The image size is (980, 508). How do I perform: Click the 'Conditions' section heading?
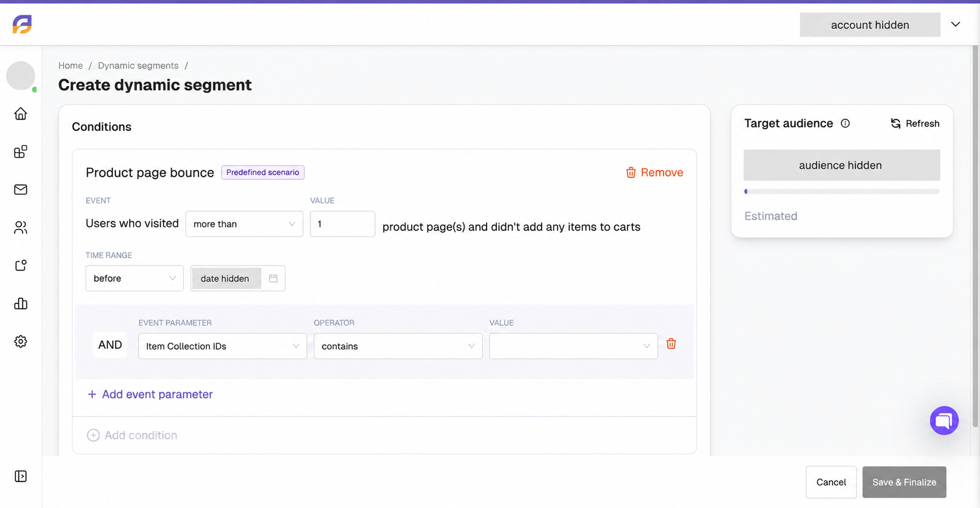101,127
